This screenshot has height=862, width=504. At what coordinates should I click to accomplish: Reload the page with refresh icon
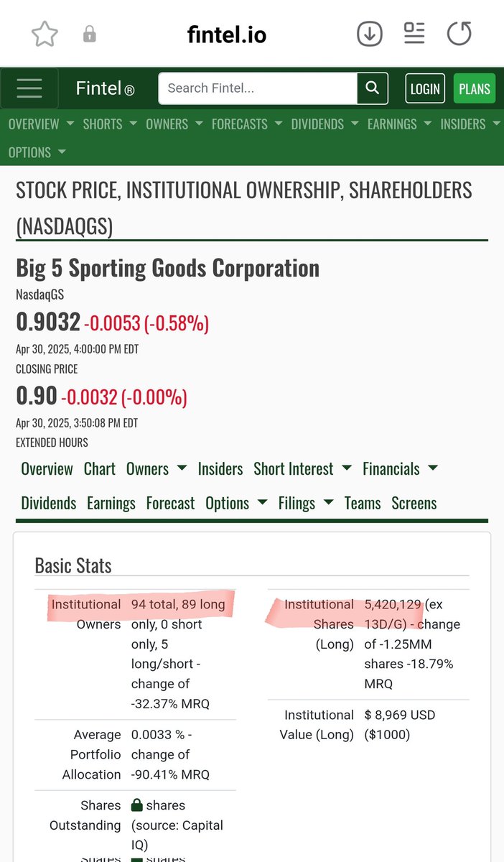tap(459, 34)
